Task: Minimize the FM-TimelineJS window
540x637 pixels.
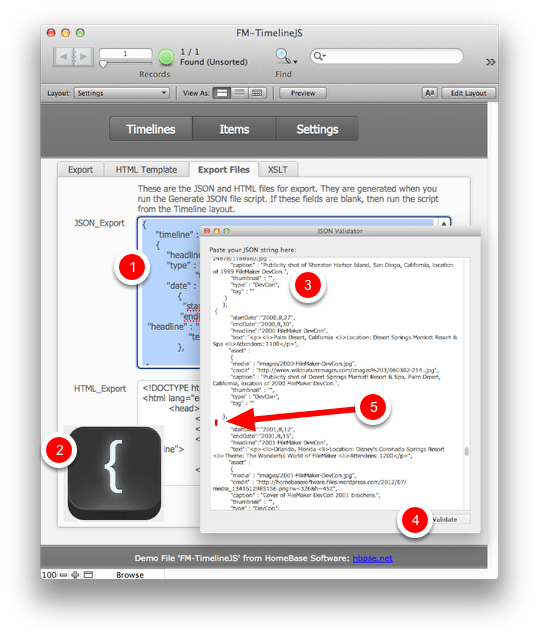Action: [x=65, y=32]
